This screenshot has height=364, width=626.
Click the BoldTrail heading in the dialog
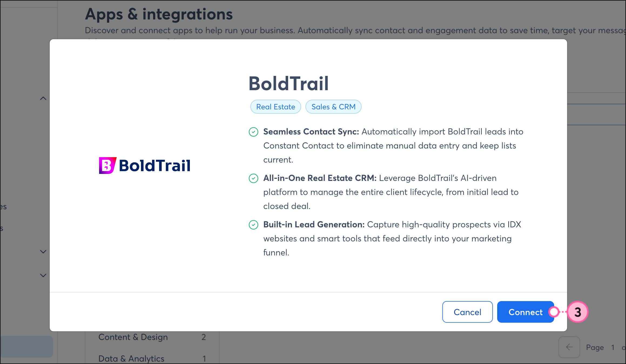[x=288, y=83]
